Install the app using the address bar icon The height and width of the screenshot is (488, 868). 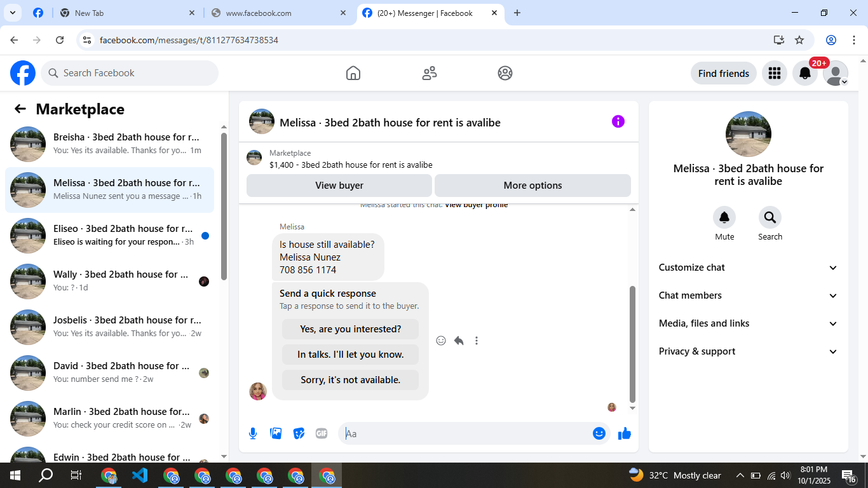click(779, 40)
